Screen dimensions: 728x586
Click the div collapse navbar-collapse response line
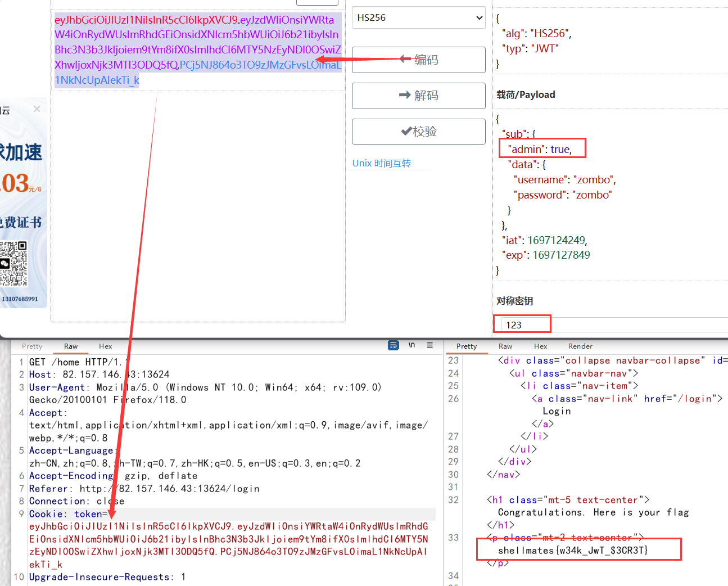click(x=613, y=360)
